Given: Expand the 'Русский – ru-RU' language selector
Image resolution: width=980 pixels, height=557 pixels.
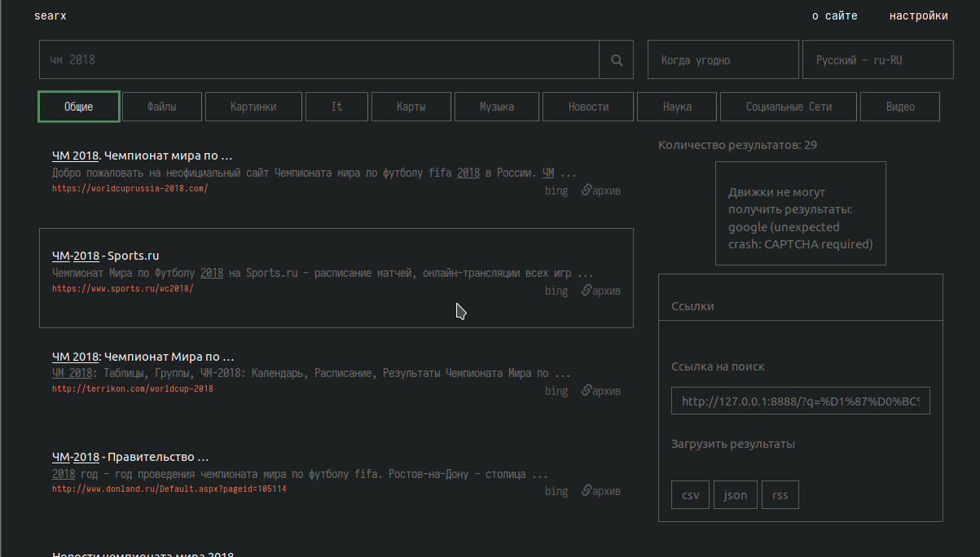Looking at the screenshot, I should [877, 60].
